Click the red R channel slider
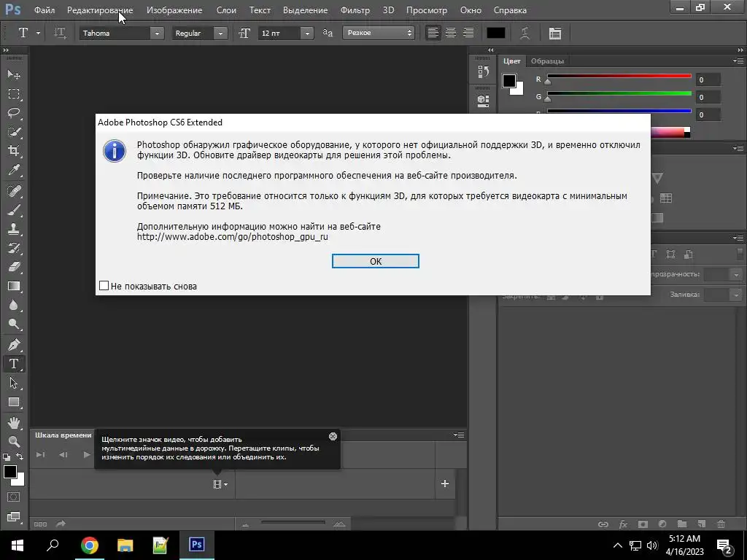 click(x=619, y=76)
